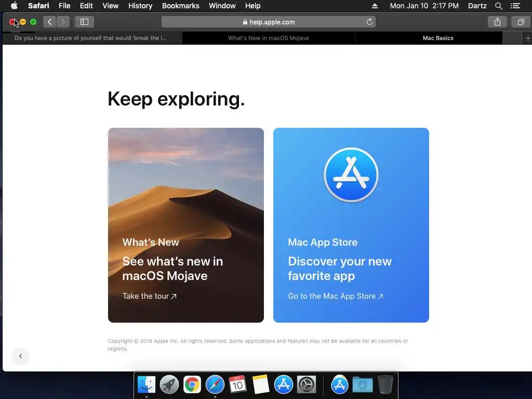The width and height of the screenshot is (532, 399).
Task: Launch Launchpad rocket icon in Dock
Action: 169,385
